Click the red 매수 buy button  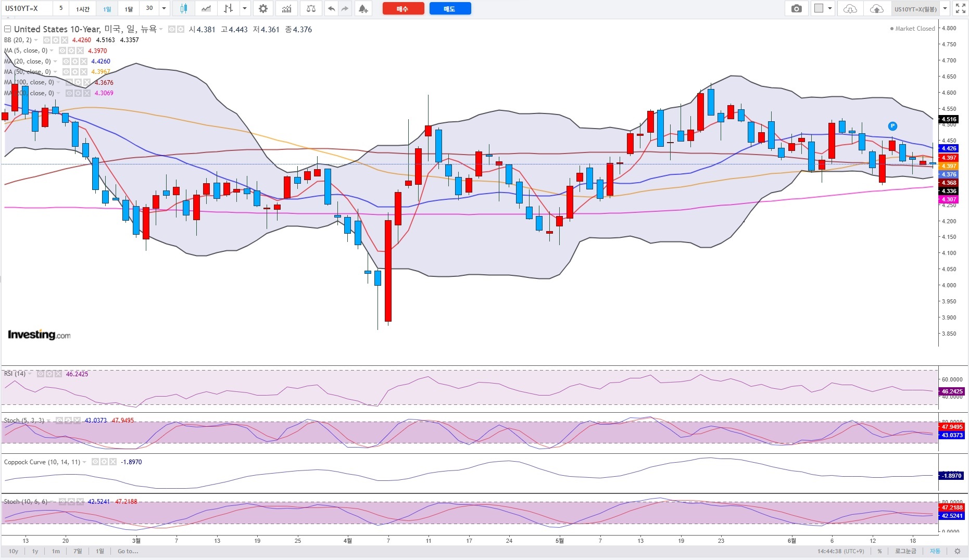pyautogui.click(x=403, y=9)
